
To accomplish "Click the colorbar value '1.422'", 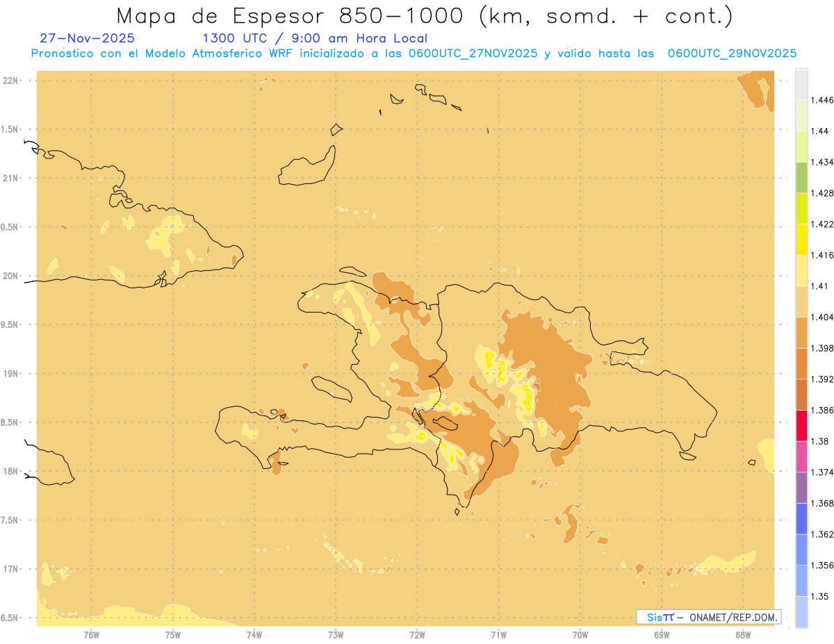I will click(822, 224).
